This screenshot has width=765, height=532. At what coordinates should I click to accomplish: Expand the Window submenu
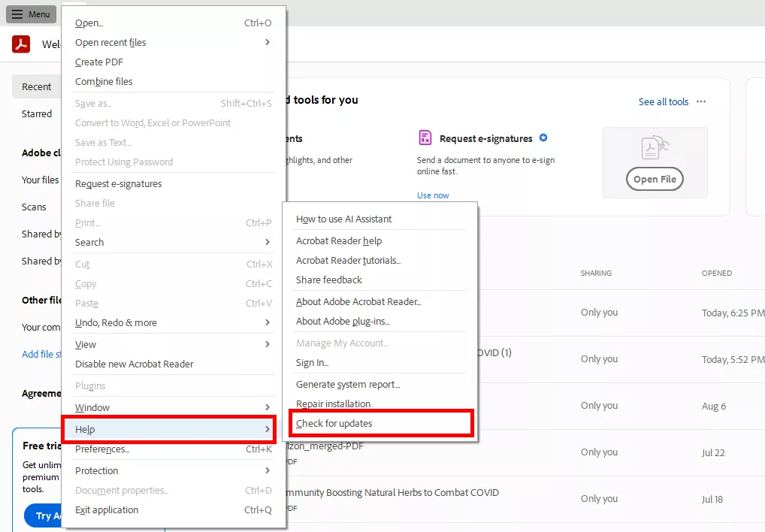pyautogui.click(x=268, y=407)
